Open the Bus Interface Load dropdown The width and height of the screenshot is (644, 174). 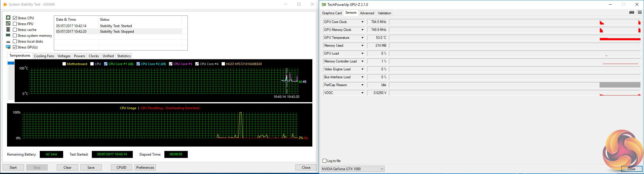(x=362, y=77)
